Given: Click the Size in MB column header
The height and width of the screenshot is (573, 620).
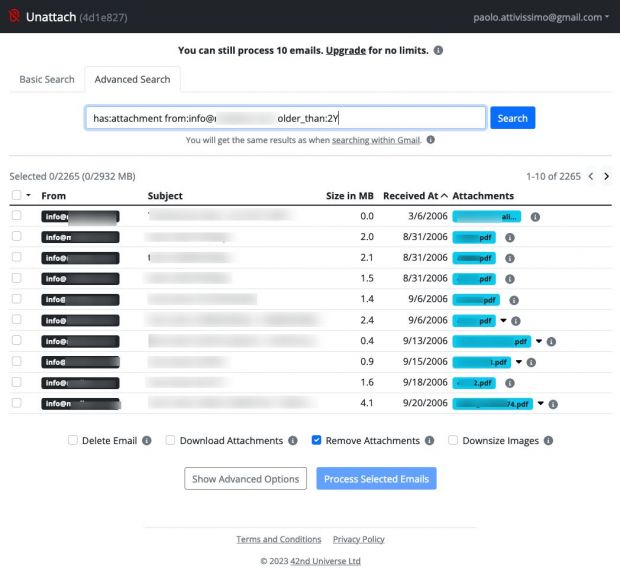Looking at the screenshot, I should 350,196.
